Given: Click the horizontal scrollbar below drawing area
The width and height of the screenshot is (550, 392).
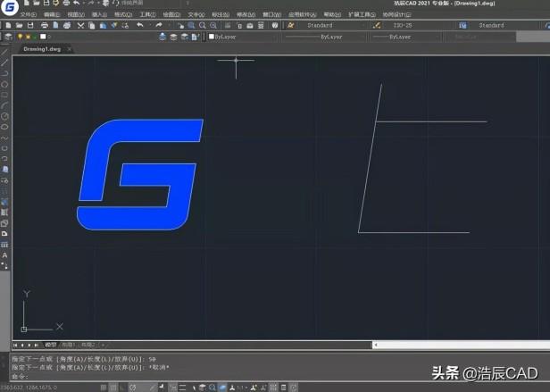Looking at the screenshot, I should coord(461,345).
